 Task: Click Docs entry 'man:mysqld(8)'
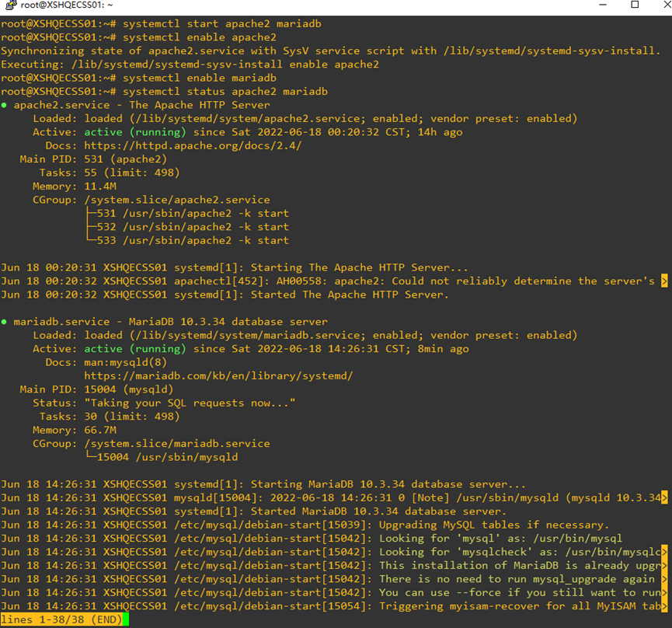(126, 363)
